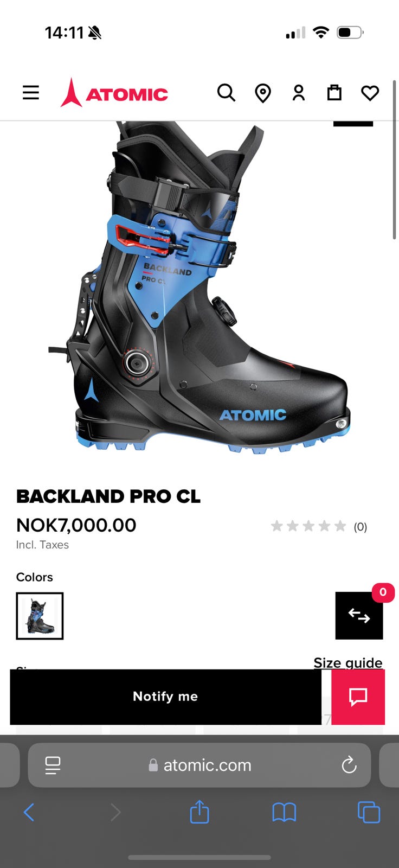Tap the Atomic logo to go home

click(114, 93)
